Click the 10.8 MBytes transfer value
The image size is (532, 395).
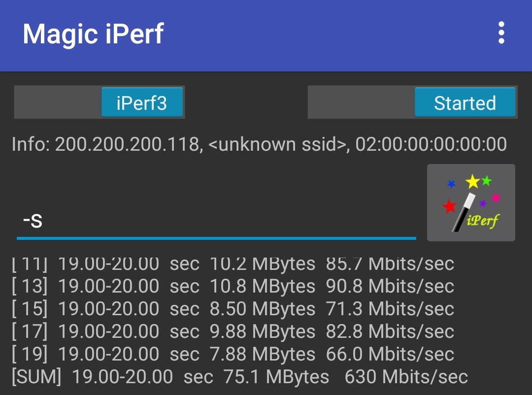tap(263, 286)
